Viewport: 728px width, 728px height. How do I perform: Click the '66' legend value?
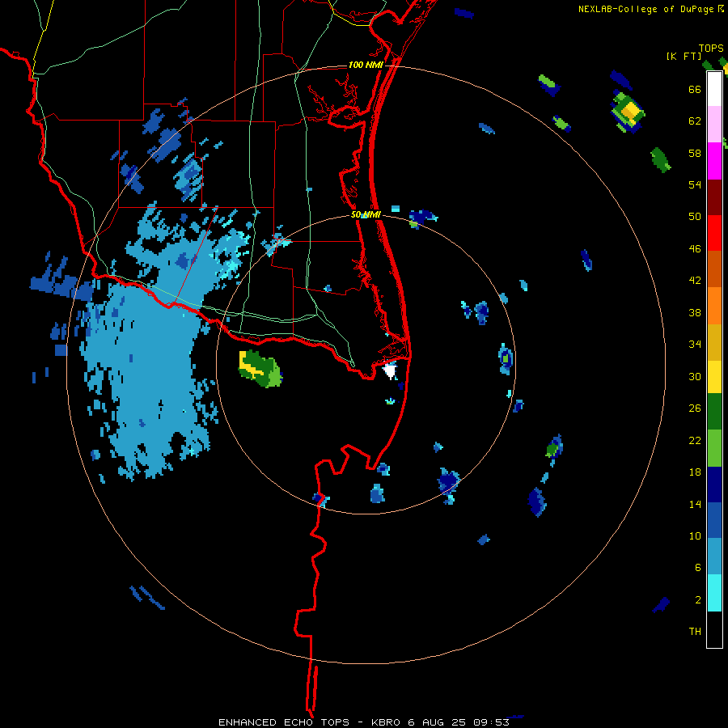695,90
